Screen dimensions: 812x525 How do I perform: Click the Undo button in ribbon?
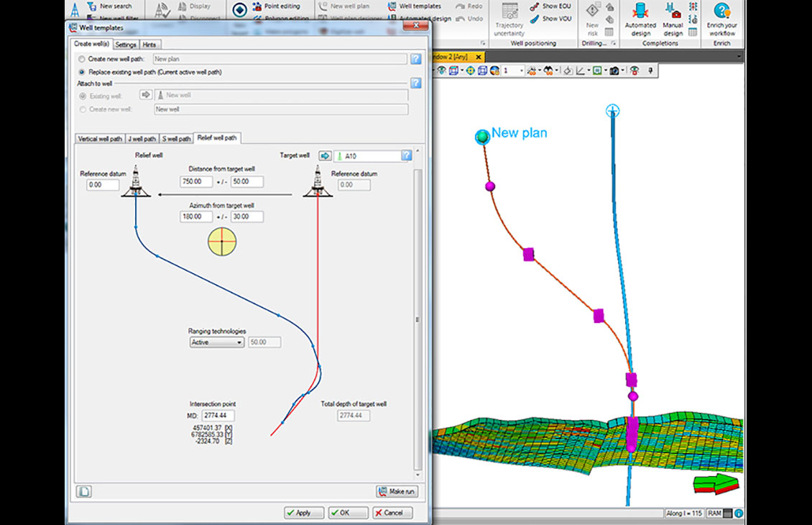[469, 19]
